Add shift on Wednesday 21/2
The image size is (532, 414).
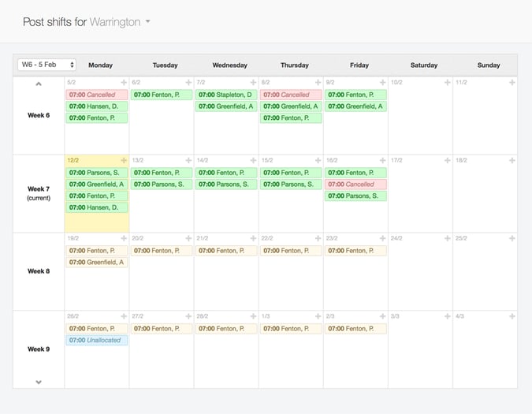(252, 238)
